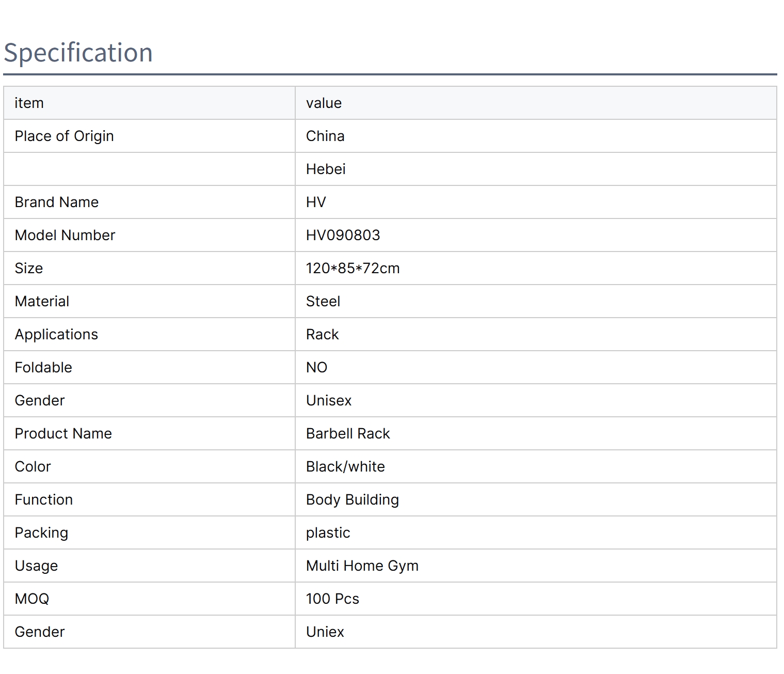Select the 'Barbell Rack' product name
The height and width of the screenshot is (674, 784).
(x=348, y=434)
